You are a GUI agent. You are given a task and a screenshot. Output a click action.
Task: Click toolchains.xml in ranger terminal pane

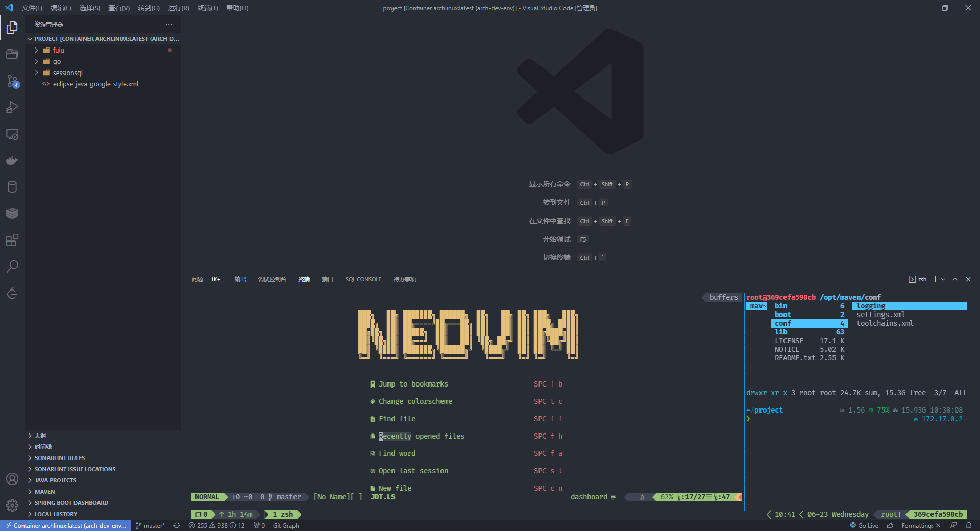[x=885, y=323]
